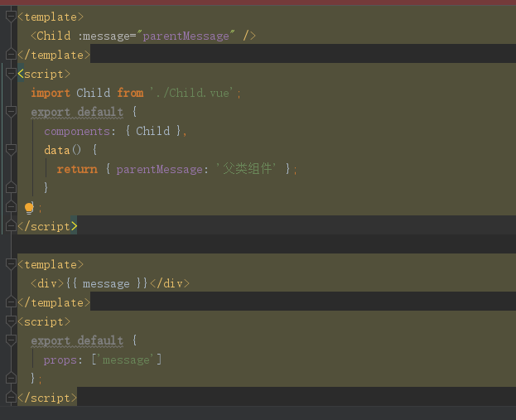This screenshot has width=516, height=420.
Task: Click the './Child.vue' import path string
Action: coord(191,93)
